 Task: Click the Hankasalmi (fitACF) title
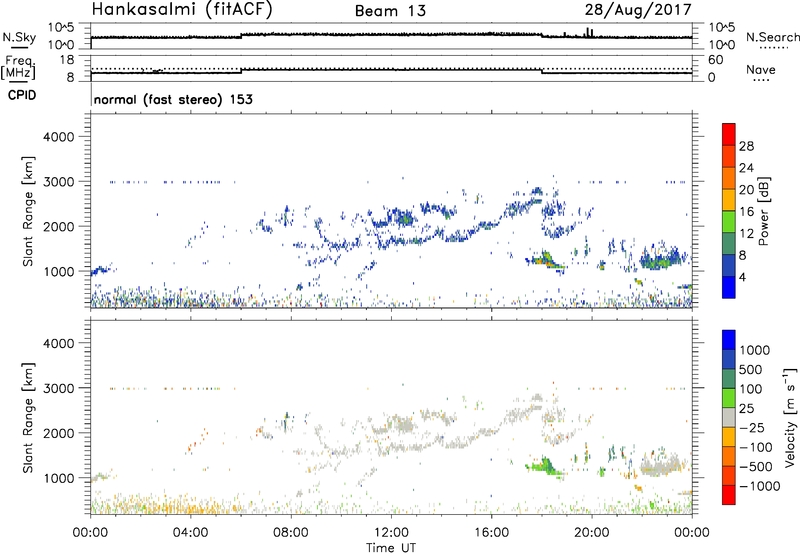tap(182, 10)
